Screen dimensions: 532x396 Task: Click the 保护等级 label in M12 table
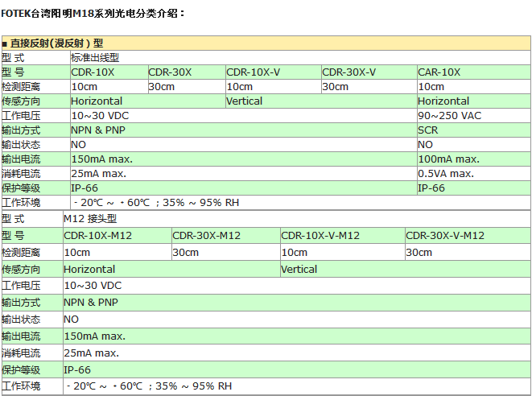pyautogui.click(x=21, y=370)
